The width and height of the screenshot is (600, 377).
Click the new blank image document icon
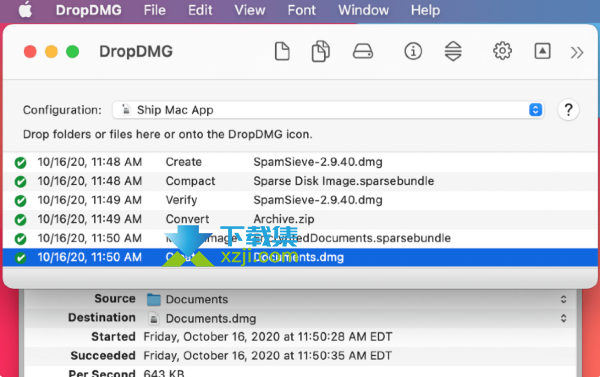282,51
